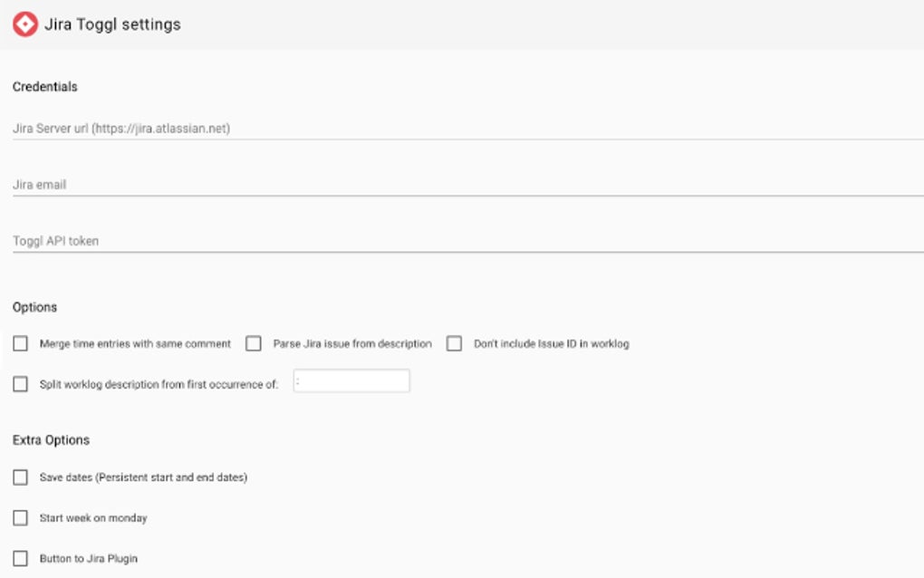Tick the checkbox beside 'Button to Jira Plugin'
Image resolution: width=924 pixels, height=578 pixels.
pos(21,559)
